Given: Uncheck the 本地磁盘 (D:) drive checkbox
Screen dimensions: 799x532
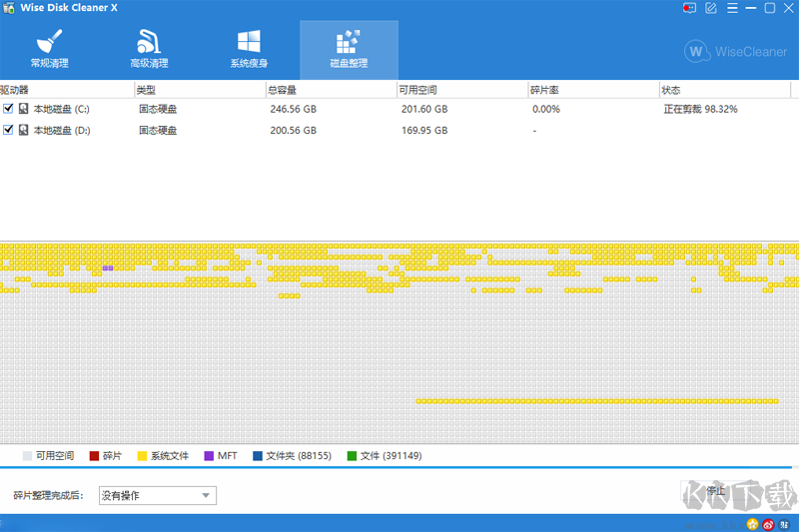Looking at the screenshot, I should click(8, 130).
